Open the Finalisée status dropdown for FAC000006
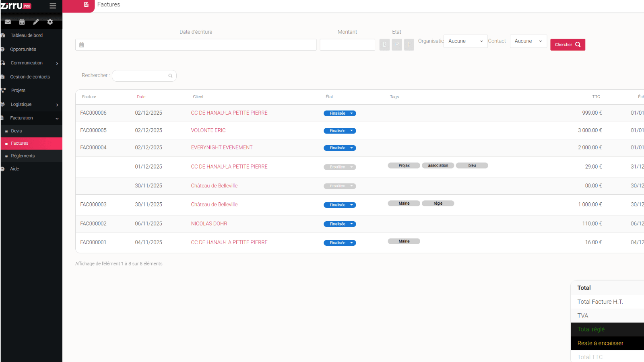This screenshot has height=362, width=644. (351, 113)
